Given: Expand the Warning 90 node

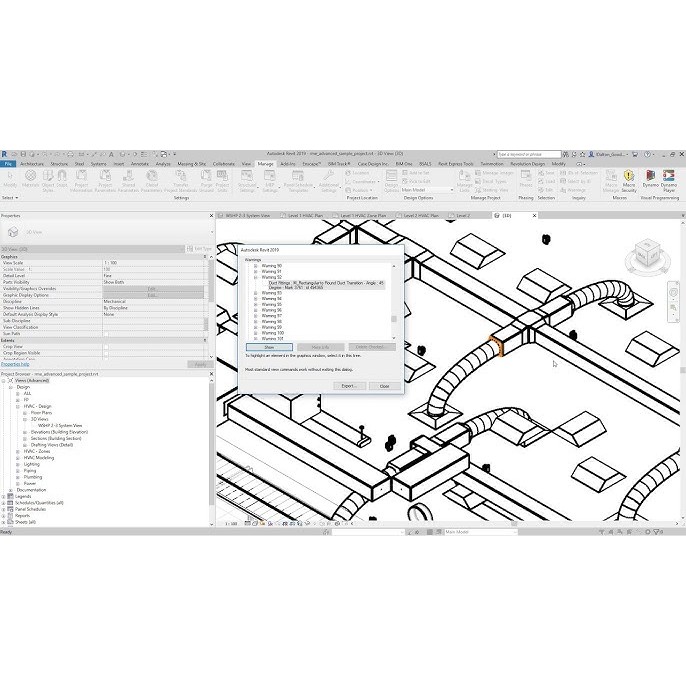Looking at the screenshot, I should [256, 266].
